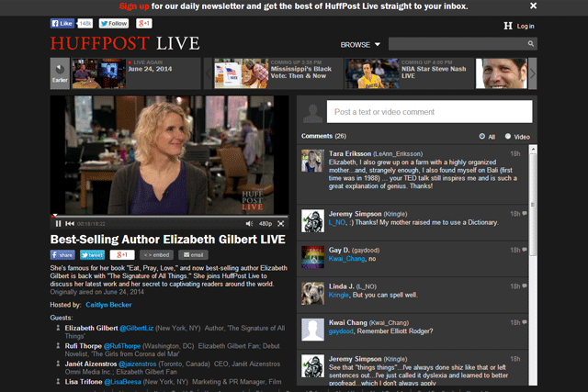Open @LisaBeesa Twitter handle

pyautogui.click(x=122, y=382)
